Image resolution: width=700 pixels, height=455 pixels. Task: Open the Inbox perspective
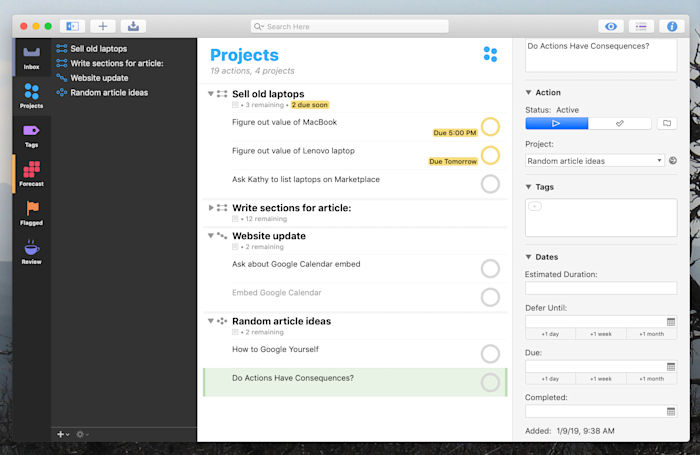(x=31, y=57)
